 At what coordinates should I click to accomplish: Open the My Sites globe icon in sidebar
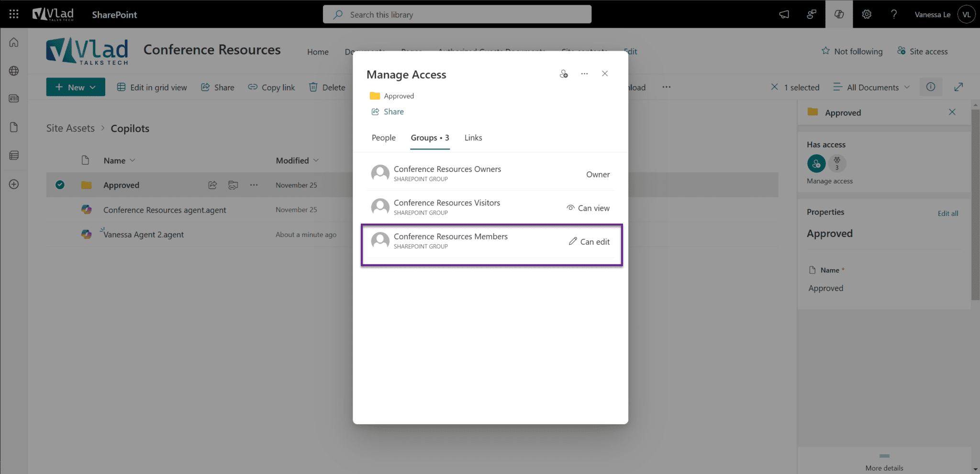click(14, 70)
